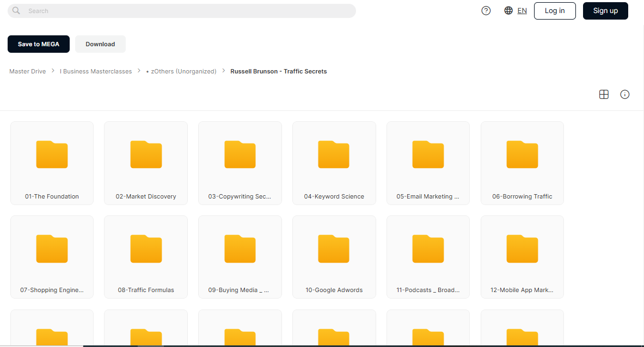Screen dimensions: 644x347
Task: Toggle the grid view layout icon
Action: click(x=604, y=94)
